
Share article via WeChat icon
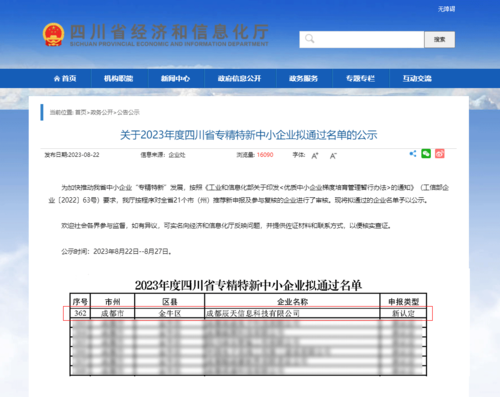[x=426, y=154]
